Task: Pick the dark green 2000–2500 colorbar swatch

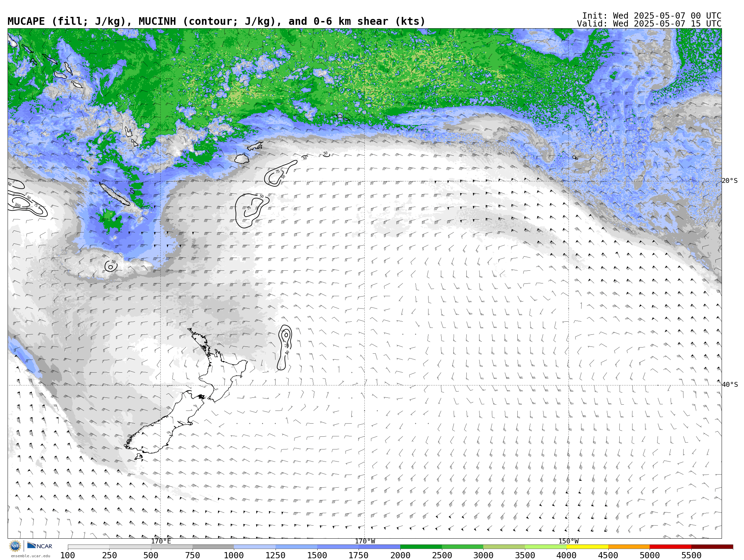Action: 421,547
